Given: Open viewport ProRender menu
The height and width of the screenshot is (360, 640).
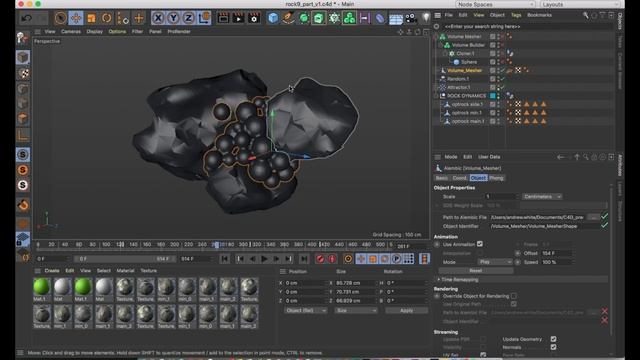Looking at the screenshot, I should [179, 31].
